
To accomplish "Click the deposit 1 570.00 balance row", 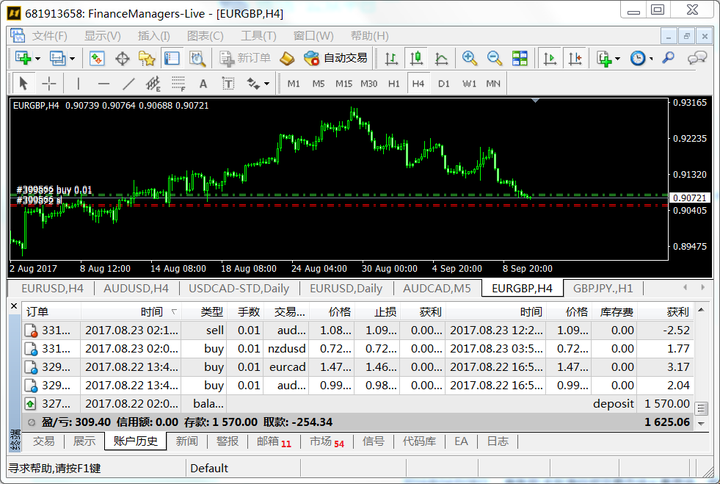I will (x=358, y=404).
